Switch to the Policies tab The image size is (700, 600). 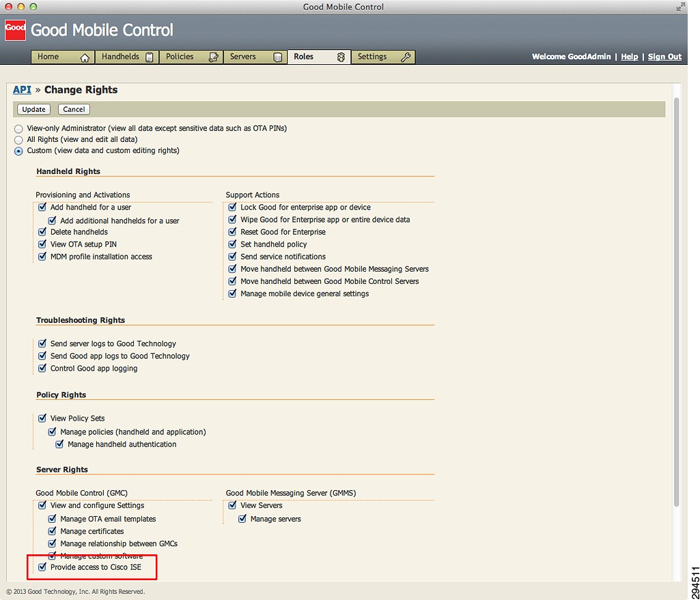191,57
